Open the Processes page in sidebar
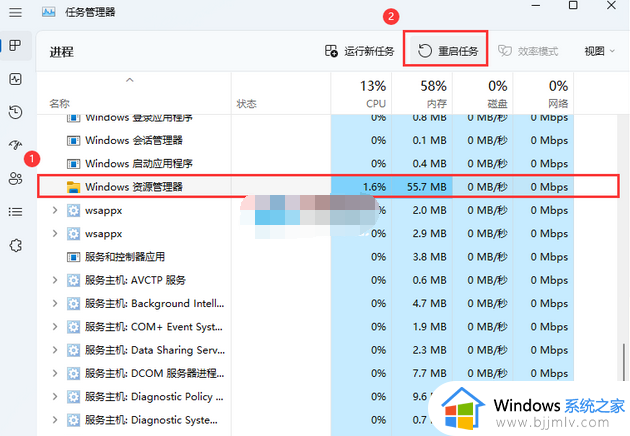This screenshot has width=630, height=436. click(x=15, y=45)
